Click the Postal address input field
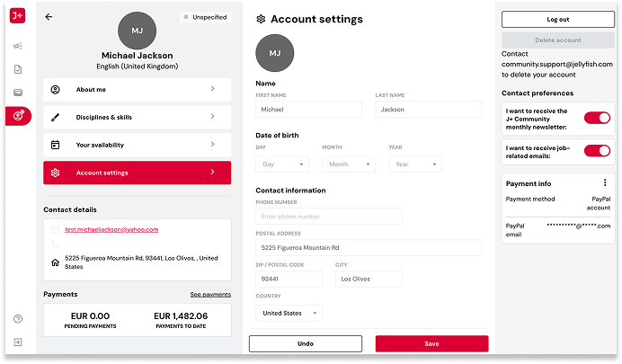 pos(369,248)
